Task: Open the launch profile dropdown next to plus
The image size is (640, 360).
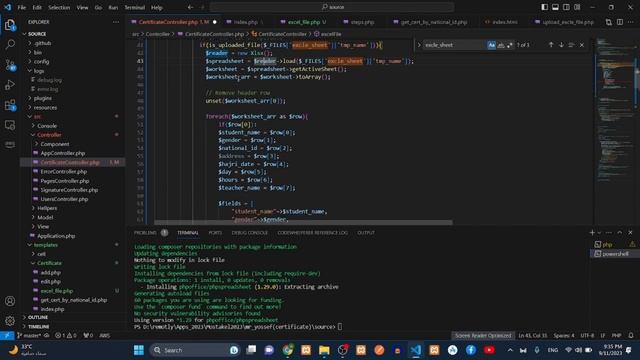Action: 599,233
